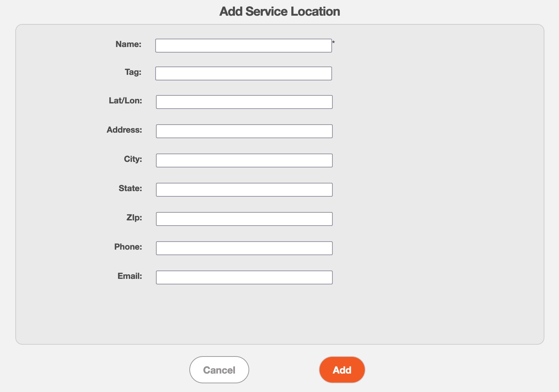The height and width of the screenshot is (392, 559).
Task: Click the Address: label text
Action: (x=124, y=130)
